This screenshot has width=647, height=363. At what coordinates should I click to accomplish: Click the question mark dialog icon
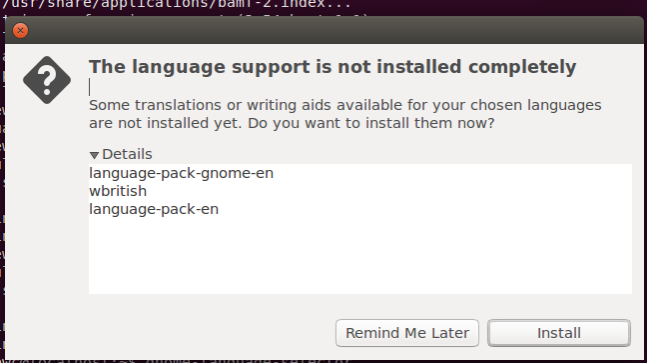pos(47,80)
